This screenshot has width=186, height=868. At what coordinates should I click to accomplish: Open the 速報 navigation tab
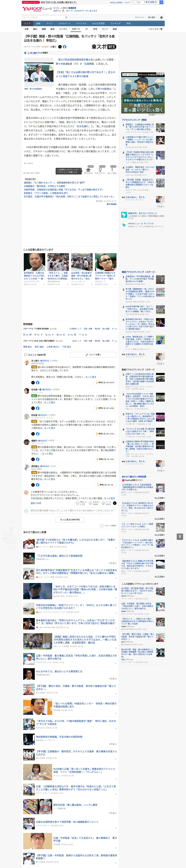click(38, 24)
